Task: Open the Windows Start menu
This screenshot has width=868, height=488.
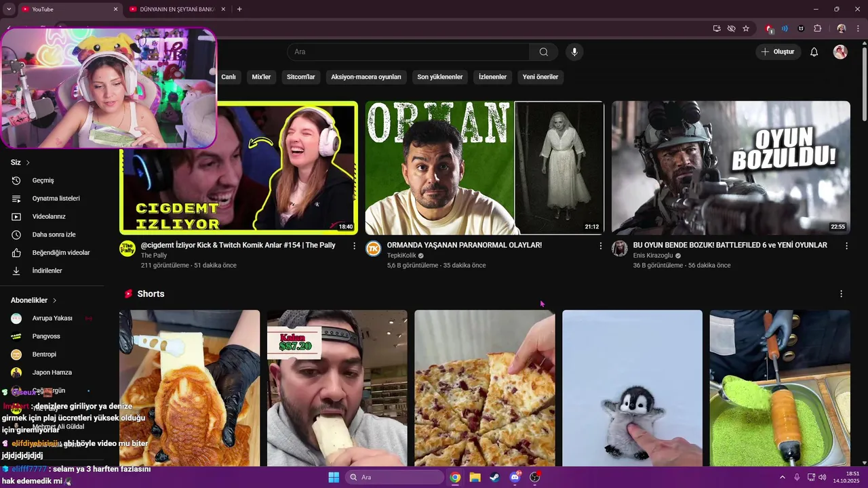Action: point(334,477)
